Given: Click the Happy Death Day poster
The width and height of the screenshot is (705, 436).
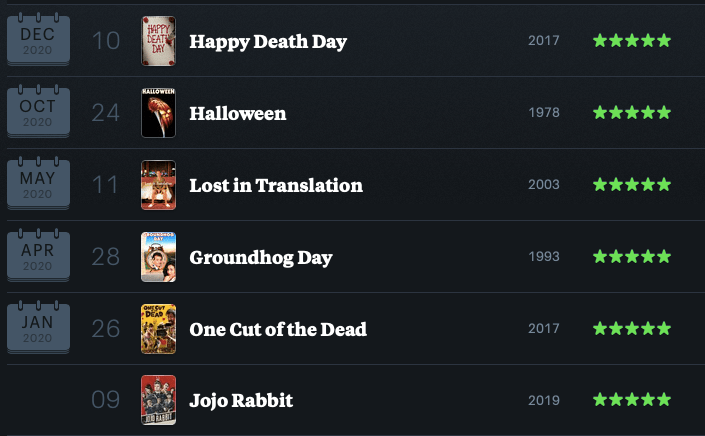Looking at the screenshot, I should pos(158,41).
